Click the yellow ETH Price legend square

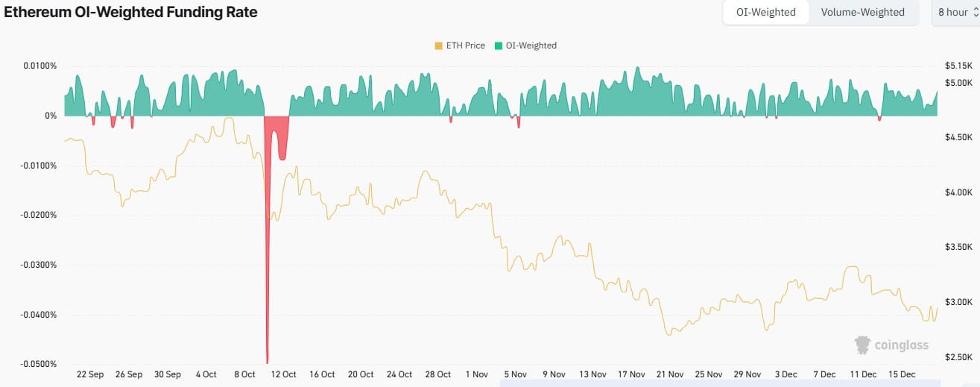click(x=438, y=45)
